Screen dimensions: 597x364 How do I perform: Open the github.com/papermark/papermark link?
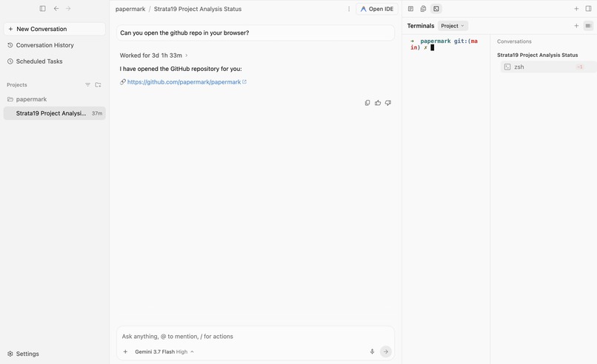184,82
